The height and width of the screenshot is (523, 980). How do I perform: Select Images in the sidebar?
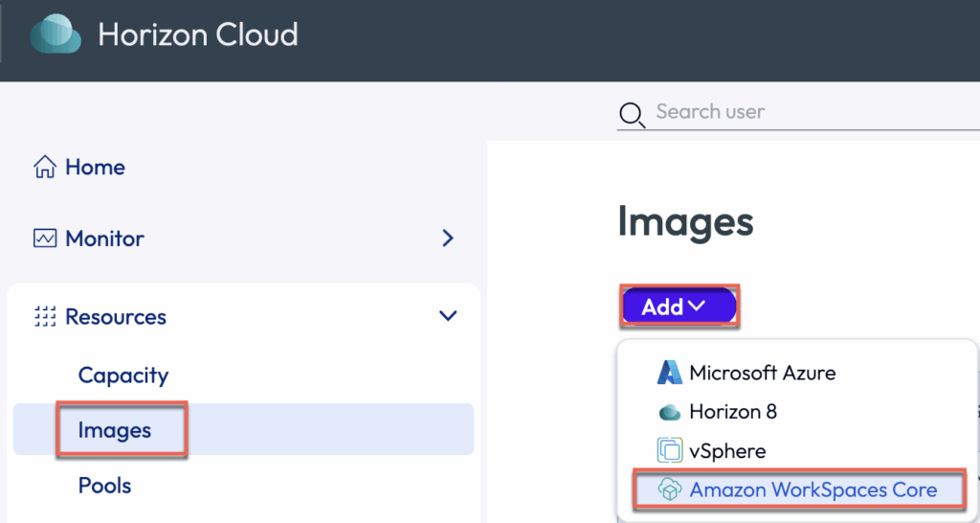point(115,431)
